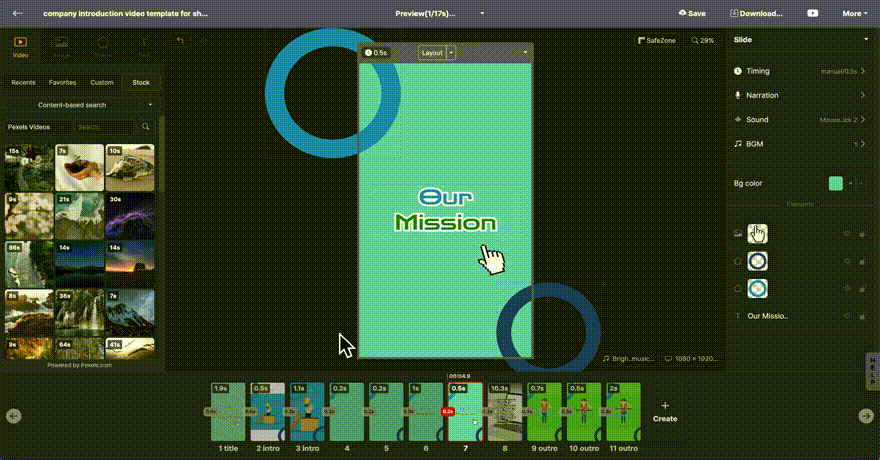Select the Image media tool

point(62,47)
